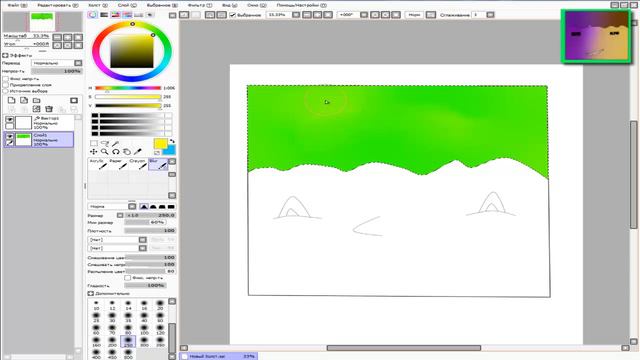This screenshot has height=360, width=640.
Task: Select the lasso selection tool
Action: pyautogui.click(x=105, y=143)
